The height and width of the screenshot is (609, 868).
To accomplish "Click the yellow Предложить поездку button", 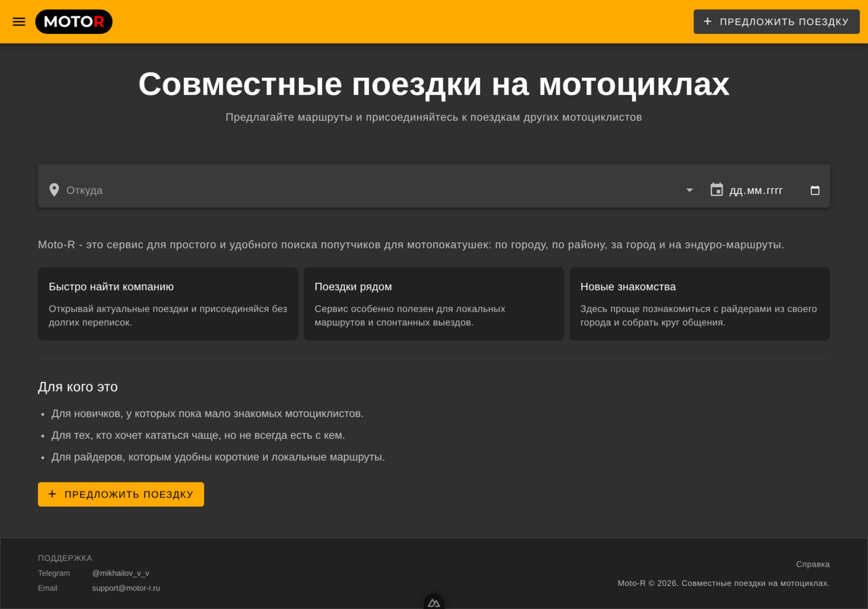I will click(x=121, y=494).
